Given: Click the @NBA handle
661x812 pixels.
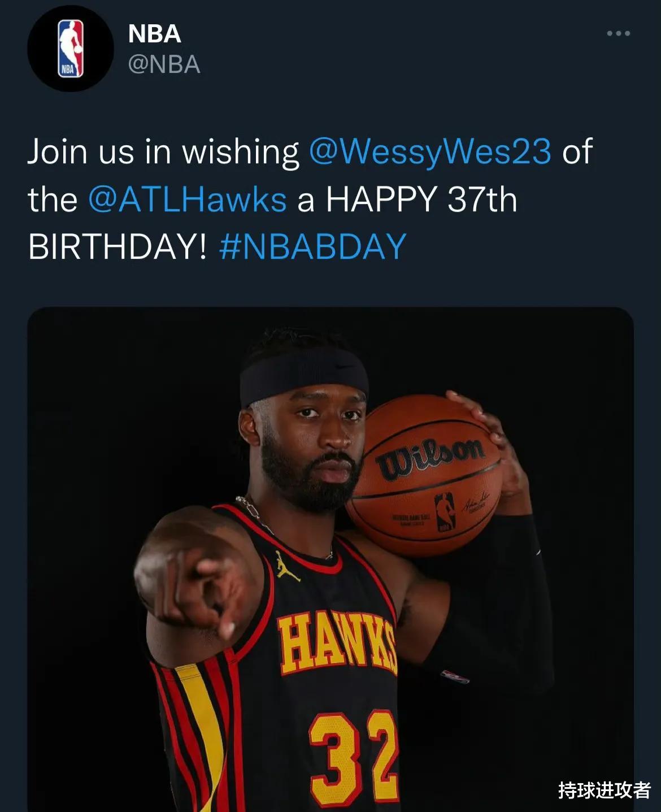Looking at the screenshot, I should click(x=164, y=64).
